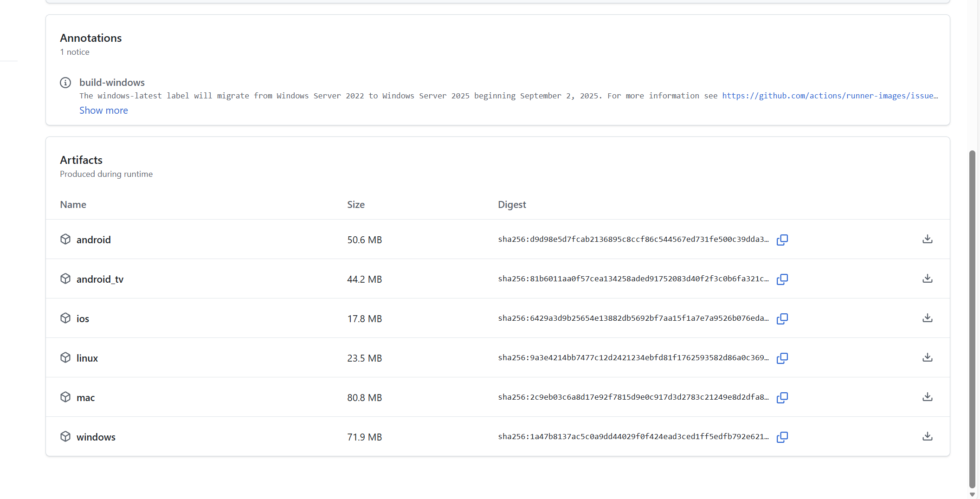Click the windows artifact name

[96, 437]
